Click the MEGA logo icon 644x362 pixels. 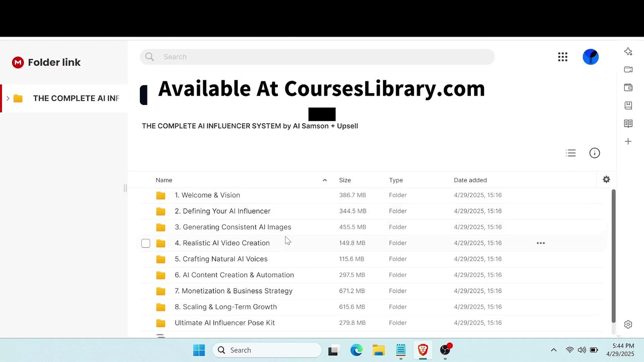(x=18, y=62)
